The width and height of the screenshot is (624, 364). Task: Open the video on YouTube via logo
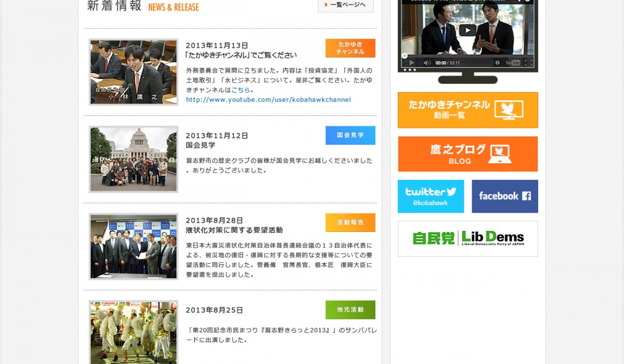point(513,63)
